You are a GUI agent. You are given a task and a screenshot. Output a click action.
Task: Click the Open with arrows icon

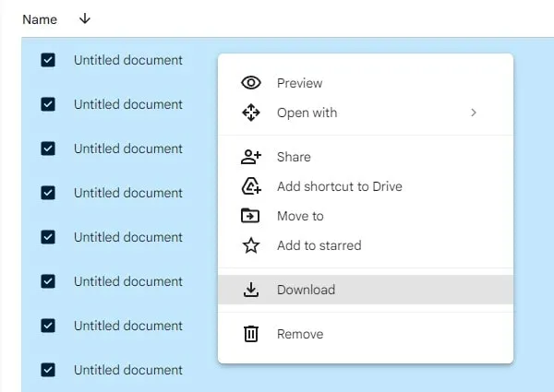[x=251, y=113]
